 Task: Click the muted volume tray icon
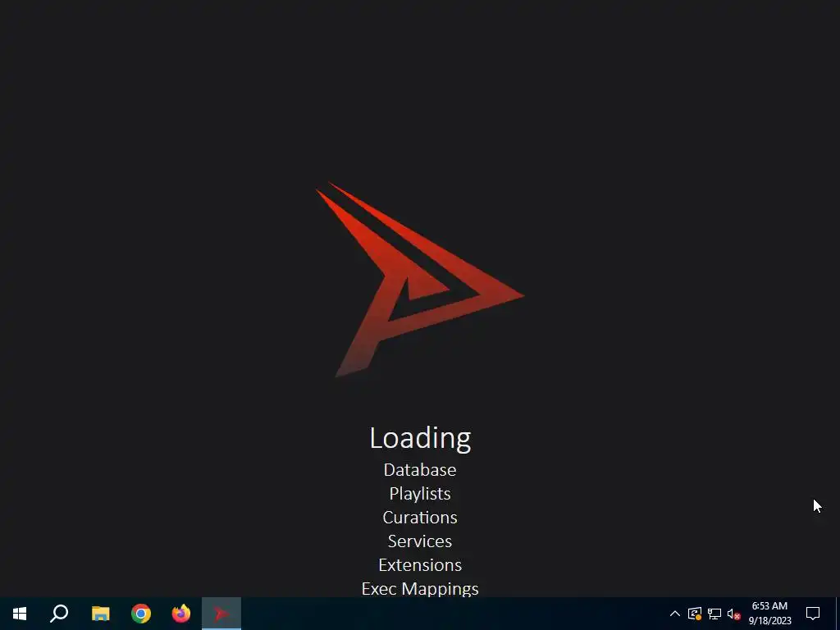tap(734, 614)
